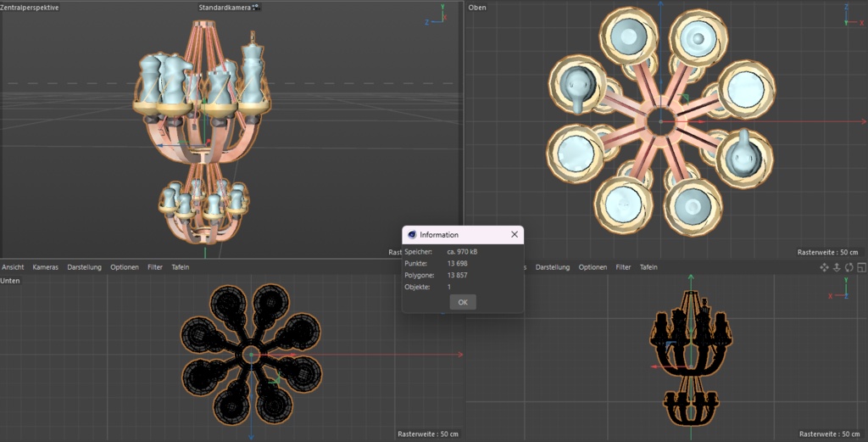The width and height of the screenshot is (868, 442).
Task: Open the Filter menu of Unten viewport
Action: [155, 267]
